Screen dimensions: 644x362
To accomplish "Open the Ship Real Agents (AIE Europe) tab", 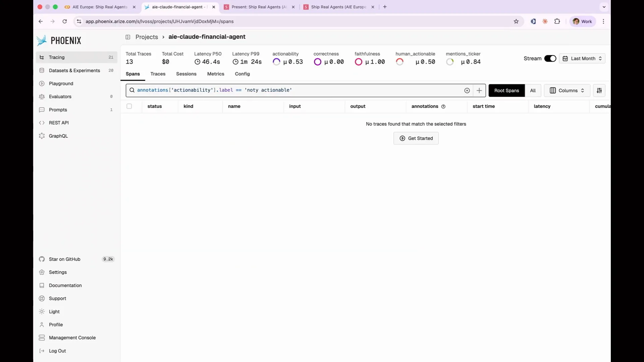I will pyautogui.click(x=338, y=7).
